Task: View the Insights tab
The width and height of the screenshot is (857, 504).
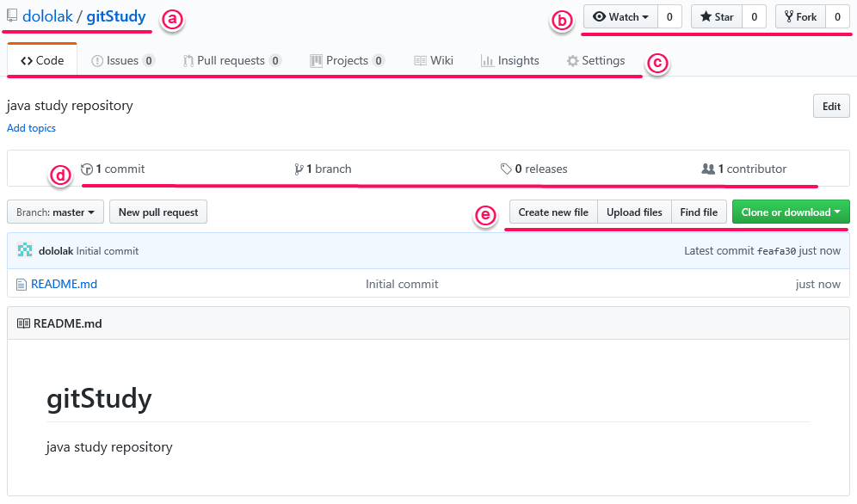Action: tap(510, 60)
